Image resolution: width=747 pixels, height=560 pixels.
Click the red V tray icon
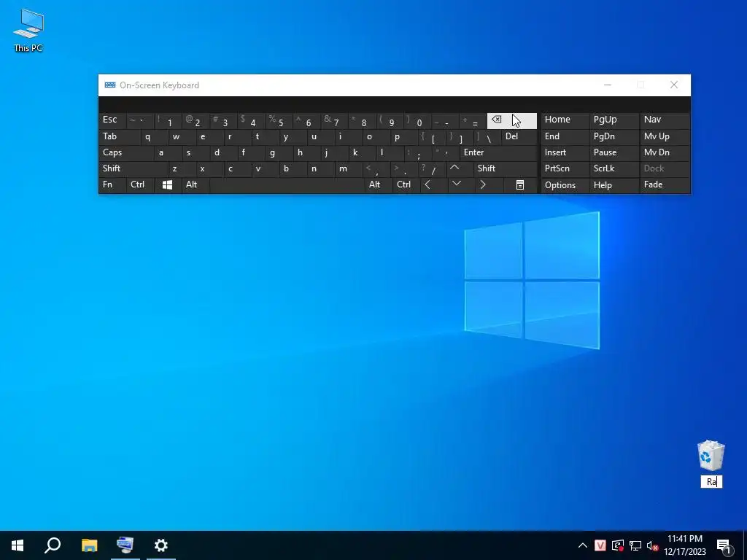point(600,545)
